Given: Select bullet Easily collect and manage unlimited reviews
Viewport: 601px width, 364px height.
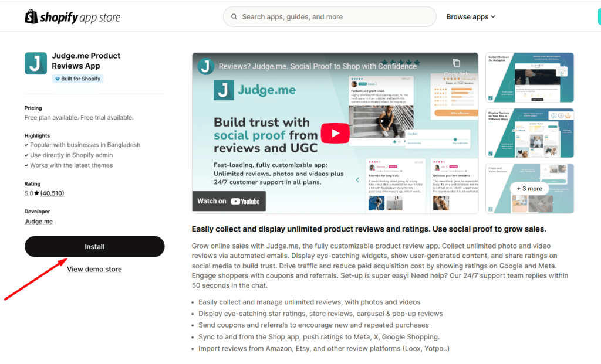Looking at the screenshot, I should (x=309, y=302).
